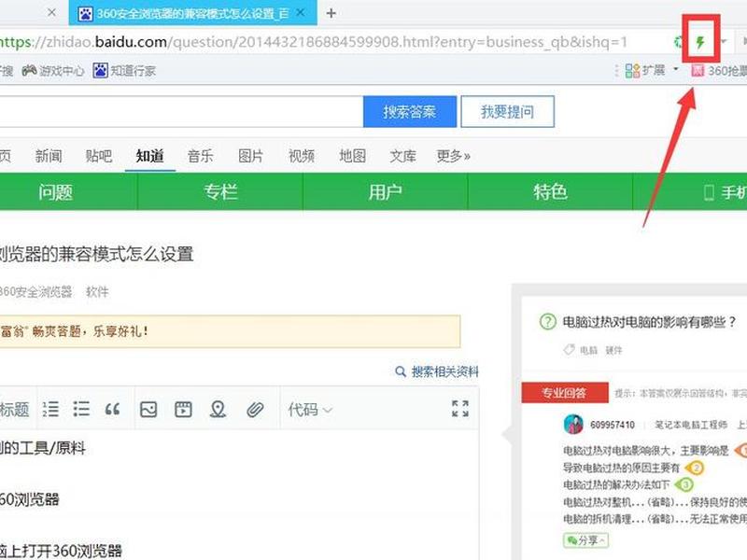
Task: Open dropdown arrow next to lightning icon
Action: click(x=723, y=42)
